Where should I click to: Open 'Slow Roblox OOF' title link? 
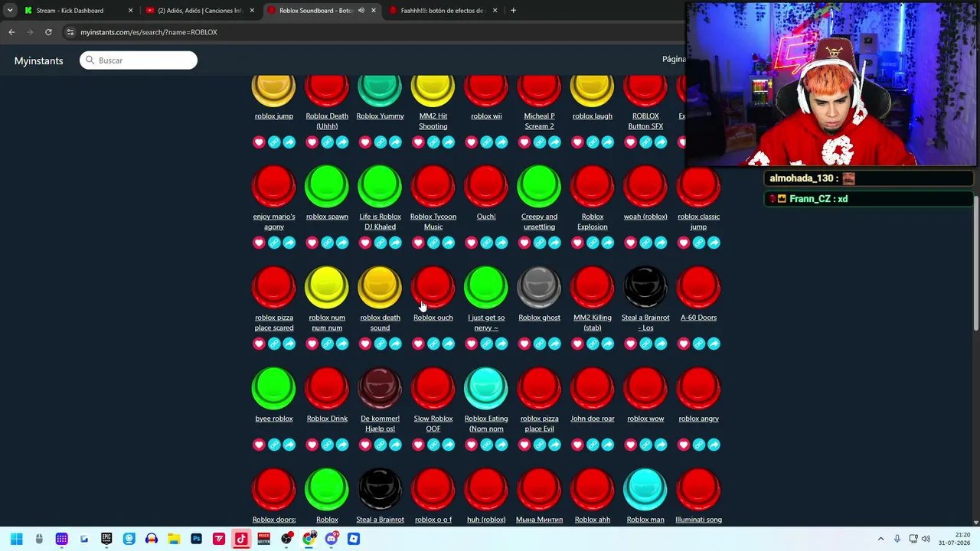click(433, 423)
